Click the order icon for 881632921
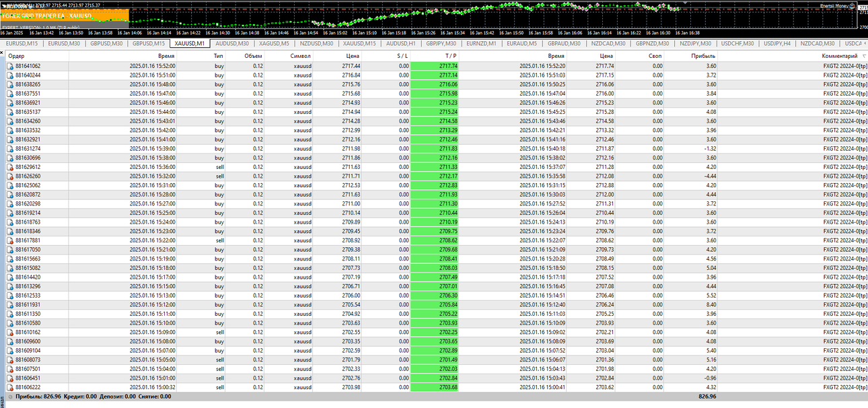This screenshot has height=408, width=868. pyautogui.click(x=10, y=139)
